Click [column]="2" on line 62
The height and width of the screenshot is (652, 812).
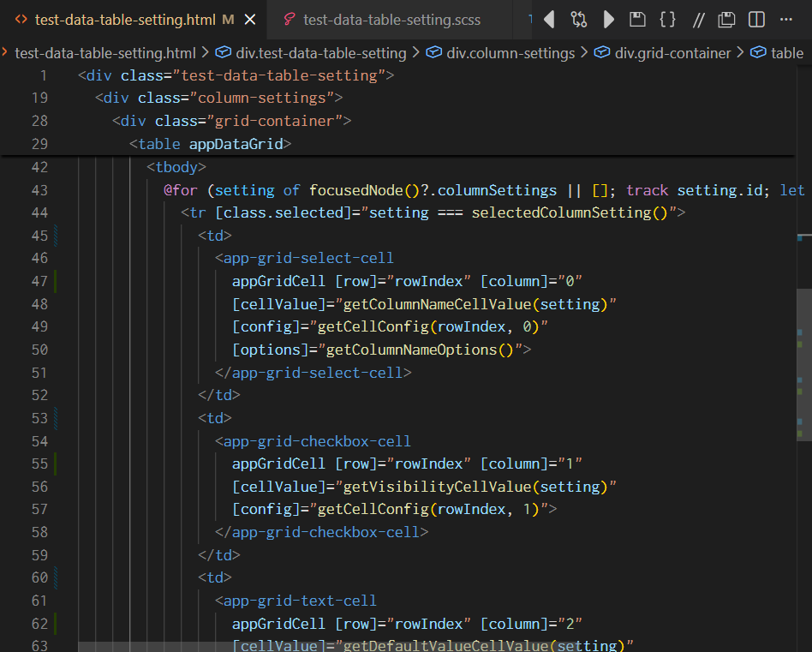tap(531, 624)
